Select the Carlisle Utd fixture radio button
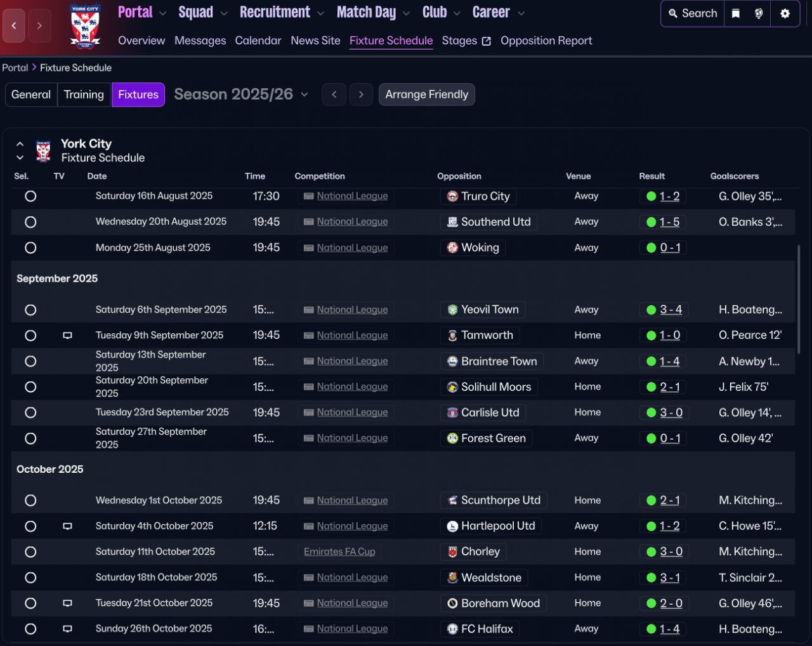This screenshot has height=646, width=812. pos(30,412)
